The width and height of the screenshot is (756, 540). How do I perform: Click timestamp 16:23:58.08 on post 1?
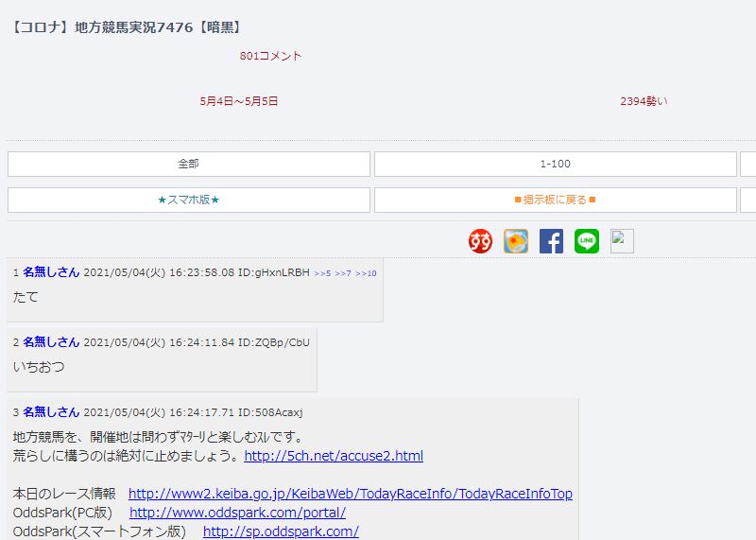(x=202, y=272)
